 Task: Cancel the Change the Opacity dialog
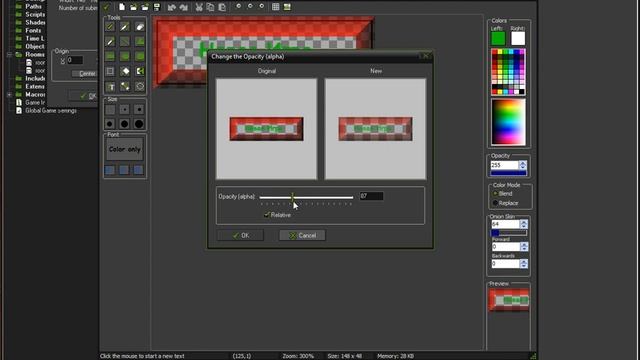302,236
